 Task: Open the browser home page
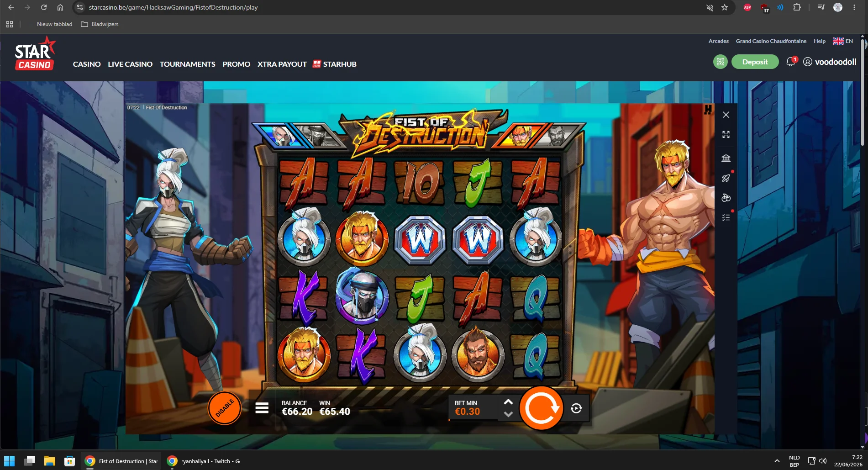pyautogui.click(x=60, y=7)
